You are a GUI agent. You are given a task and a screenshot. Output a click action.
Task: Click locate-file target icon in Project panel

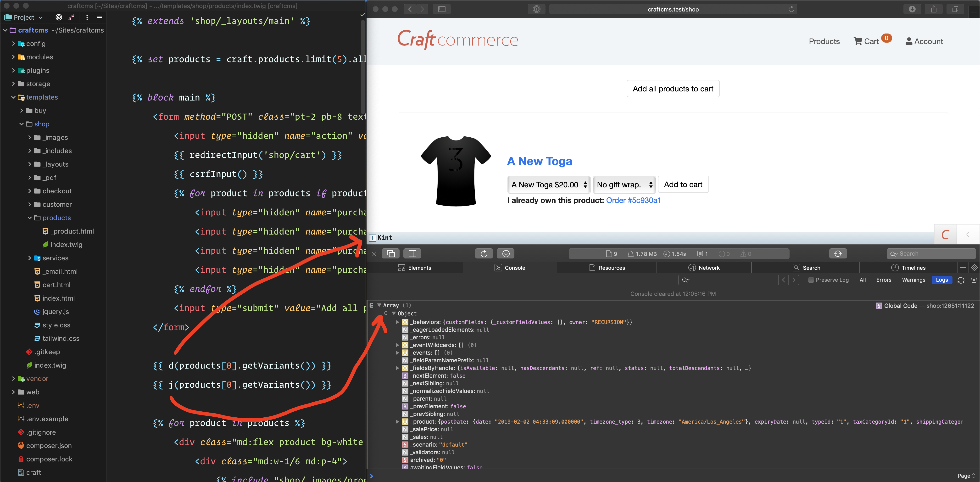(59, 17)
